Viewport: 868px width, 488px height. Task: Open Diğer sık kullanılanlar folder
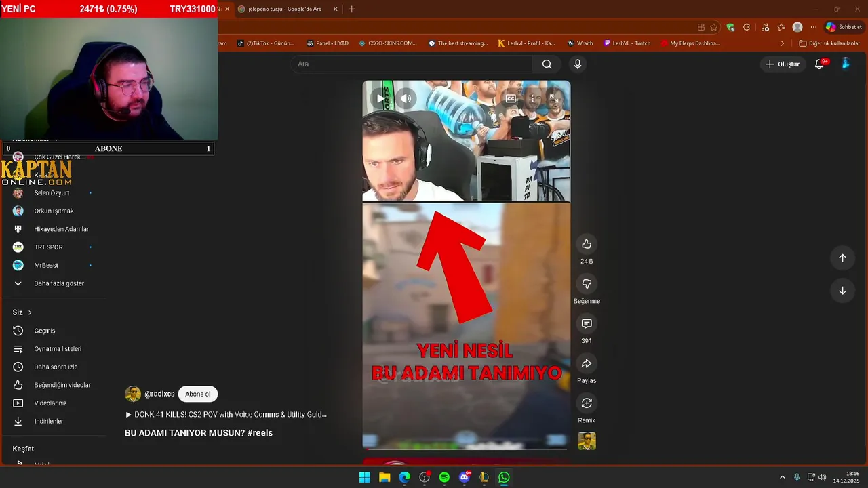[x=830, y=43]
